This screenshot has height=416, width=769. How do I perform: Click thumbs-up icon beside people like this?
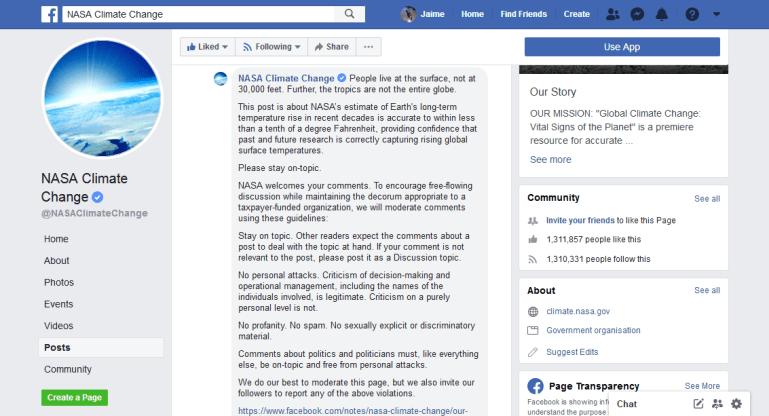[x=533, y=239]
